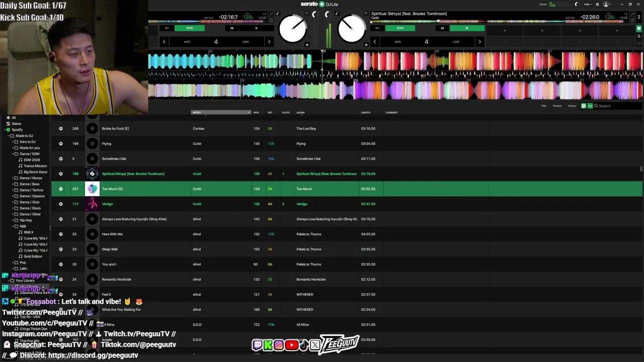Image resolution: width=644 pixels, height=362 pixels.
Task: Open the Prepare panel tab
Action: [x=557, y=106]
